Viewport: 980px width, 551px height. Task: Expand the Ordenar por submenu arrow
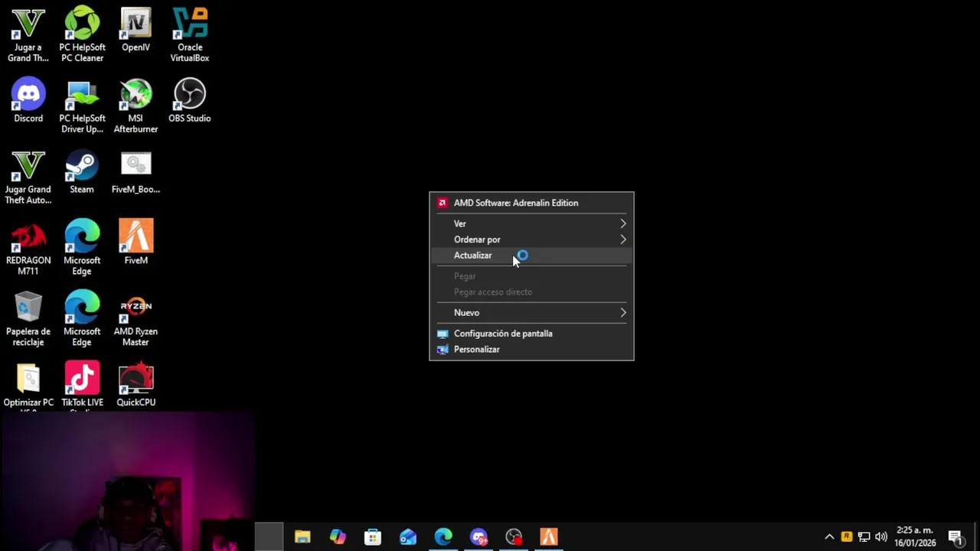pyautogui.click(x=622, y=240)
